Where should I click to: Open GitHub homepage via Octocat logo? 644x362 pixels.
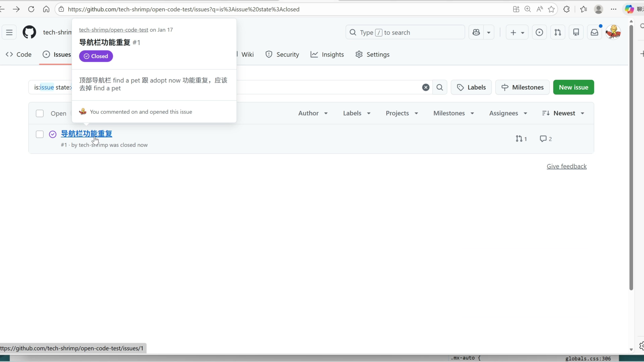coord(29,32)
